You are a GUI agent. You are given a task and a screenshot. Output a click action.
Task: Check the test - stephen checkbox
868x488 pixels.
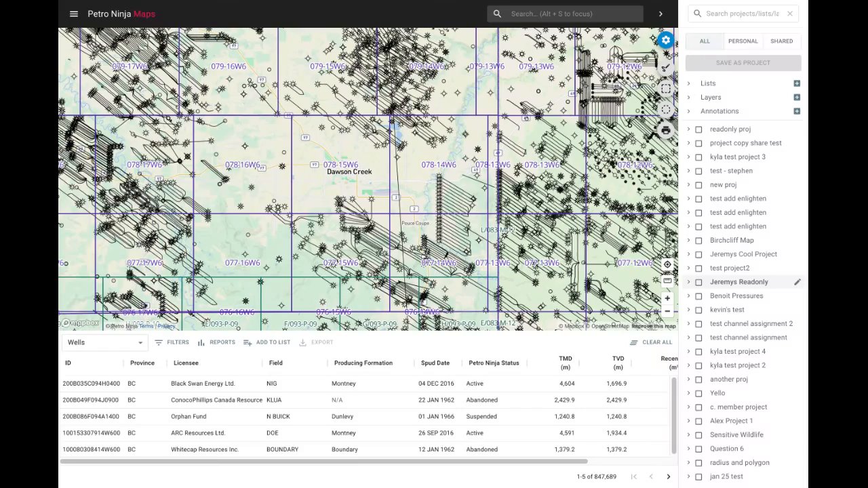point(698,171)
